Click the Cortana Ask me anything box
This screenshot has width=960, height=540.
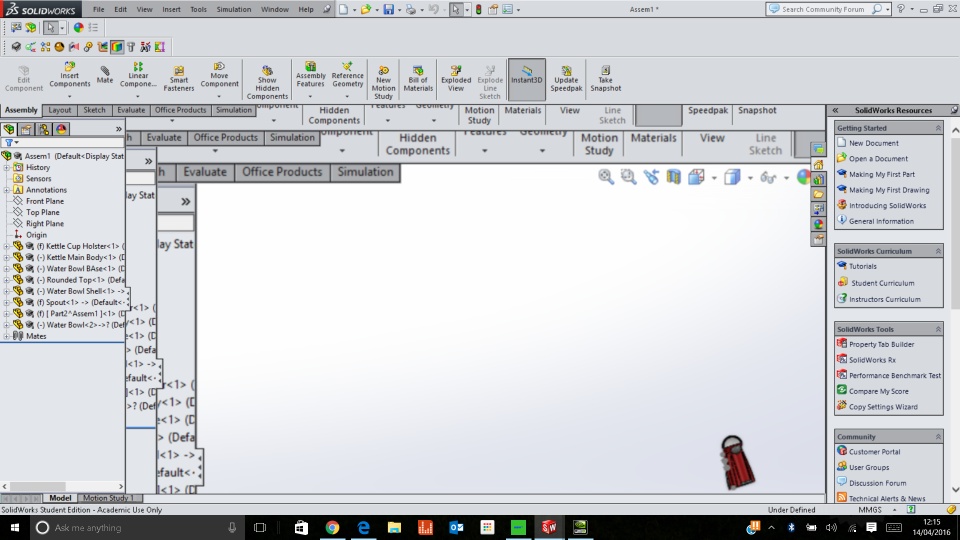point(136,528)
